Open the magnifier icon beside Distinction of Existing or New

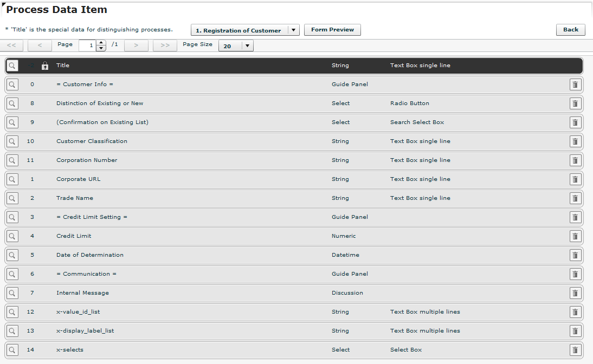(x=12, y=103)
